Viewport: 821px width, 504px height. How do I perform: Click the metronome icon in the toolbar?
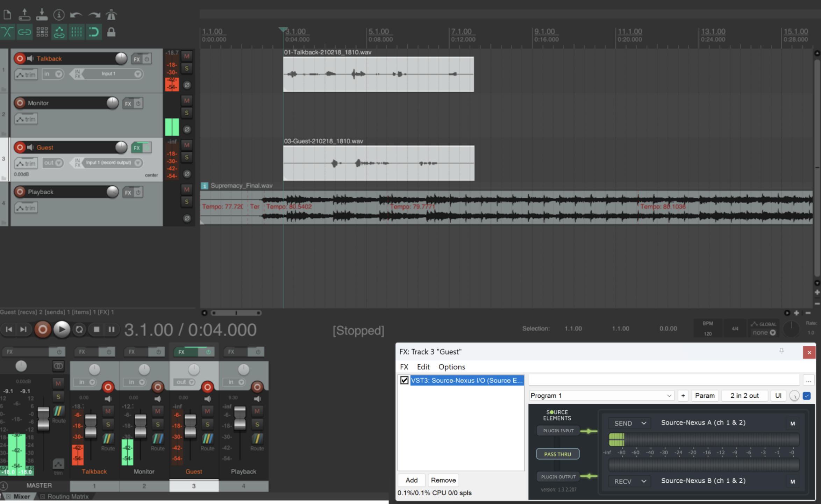tap(111, 15)
